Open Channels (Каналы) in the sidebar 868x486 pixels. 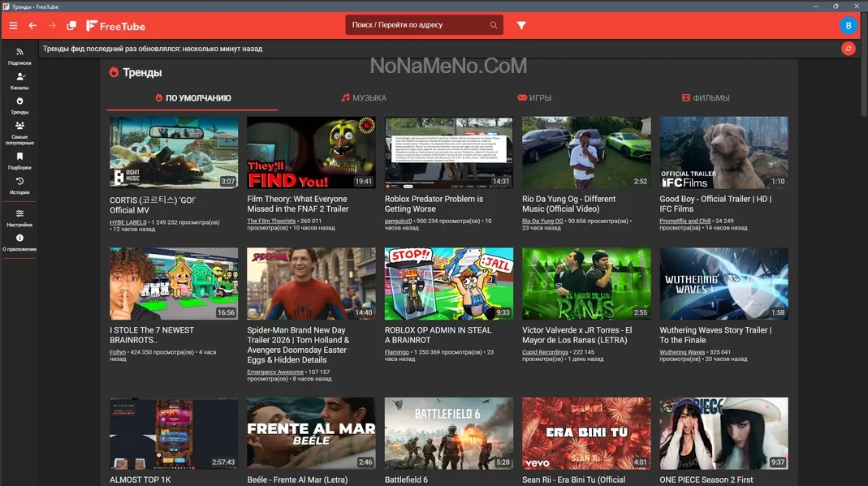[19, 80]
